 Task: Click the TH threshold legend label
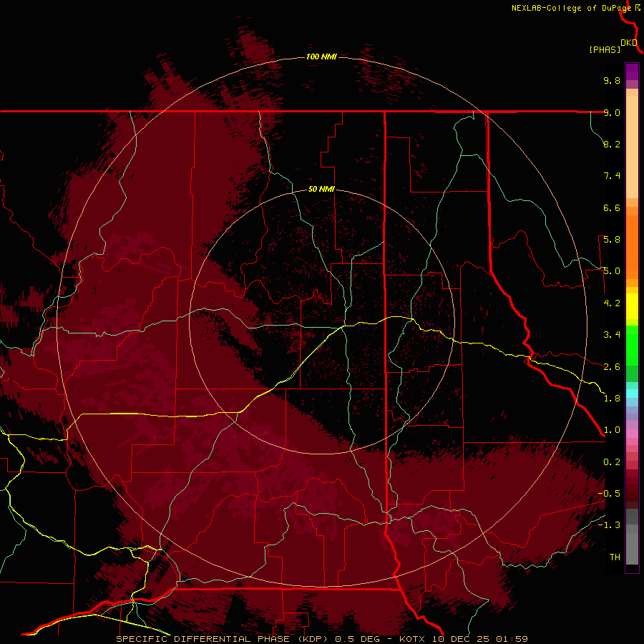(615, 557)
